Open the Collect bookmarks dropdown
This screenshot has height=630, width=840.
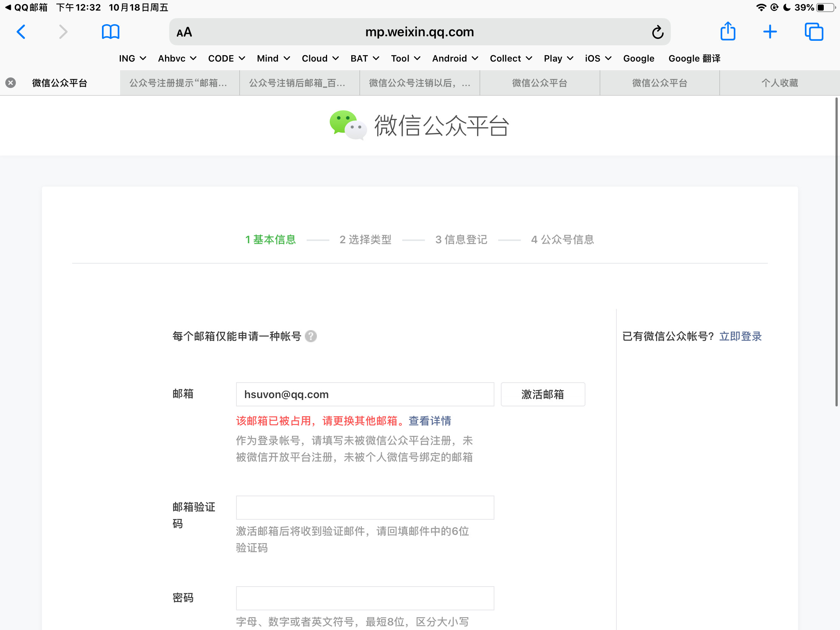[510, 59]
